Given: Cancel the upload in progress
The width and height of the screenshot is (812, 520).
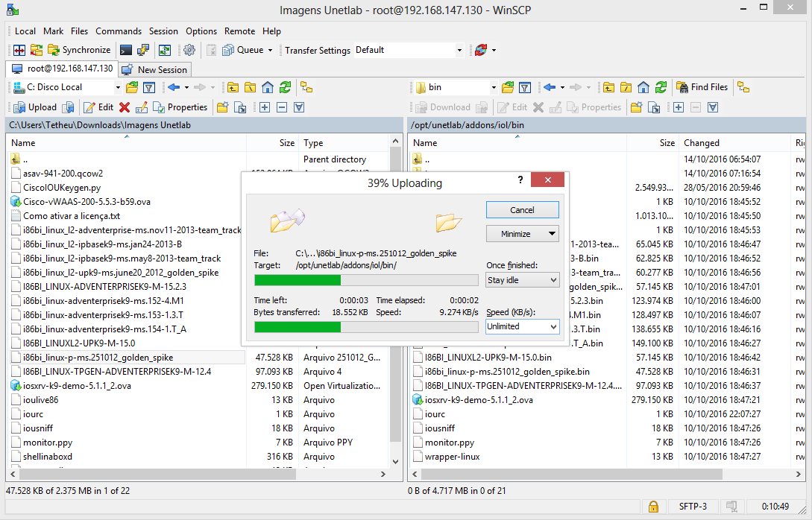Looking at the screenshot, I should [522, 209].
